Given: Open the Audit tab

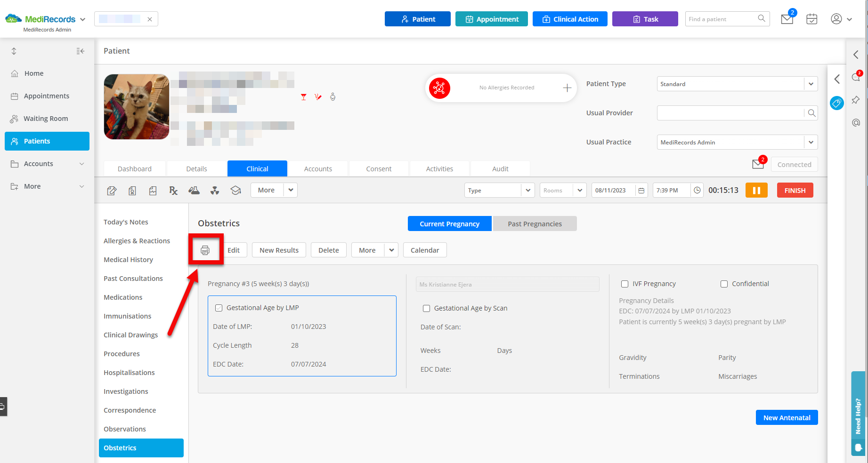Looking at the screenshot, I should coord(500,168).
